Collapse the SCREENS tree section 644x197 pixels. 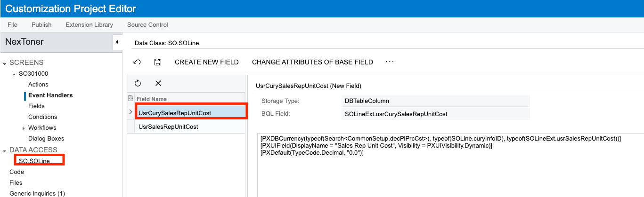[5, 63]
